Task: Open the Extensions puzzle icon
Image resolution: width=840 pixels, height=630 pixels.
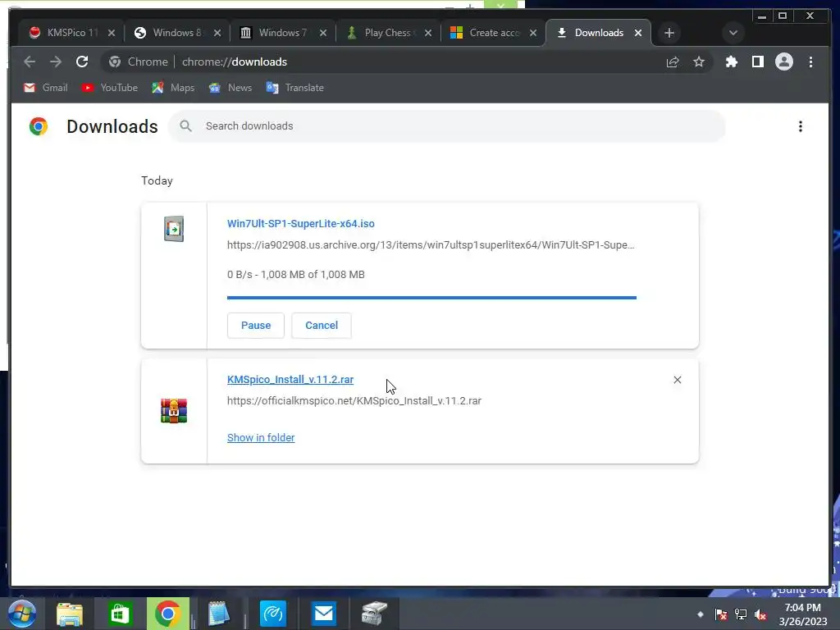Action: [731, 62]
